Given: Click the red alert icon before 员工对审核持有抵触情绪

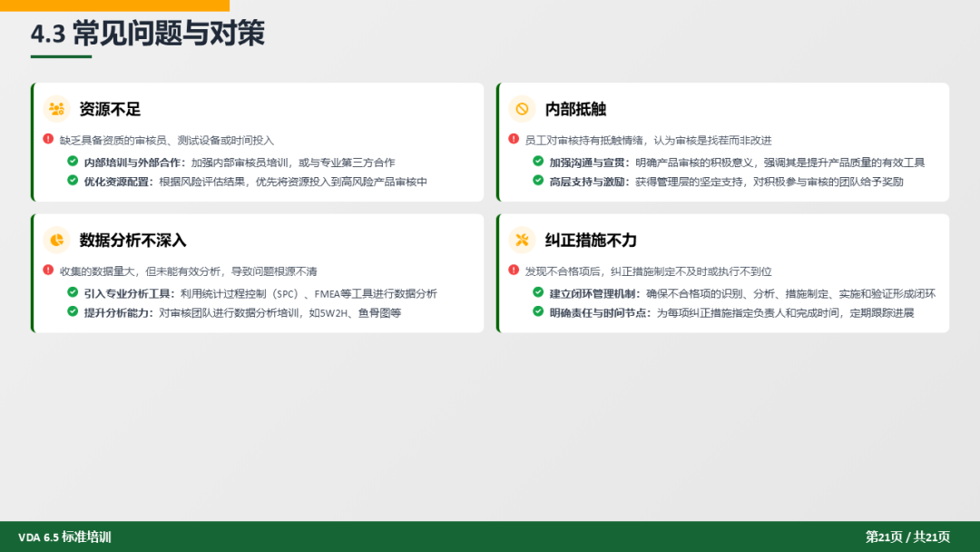Looking at the screenshot, I should (514, 139).
